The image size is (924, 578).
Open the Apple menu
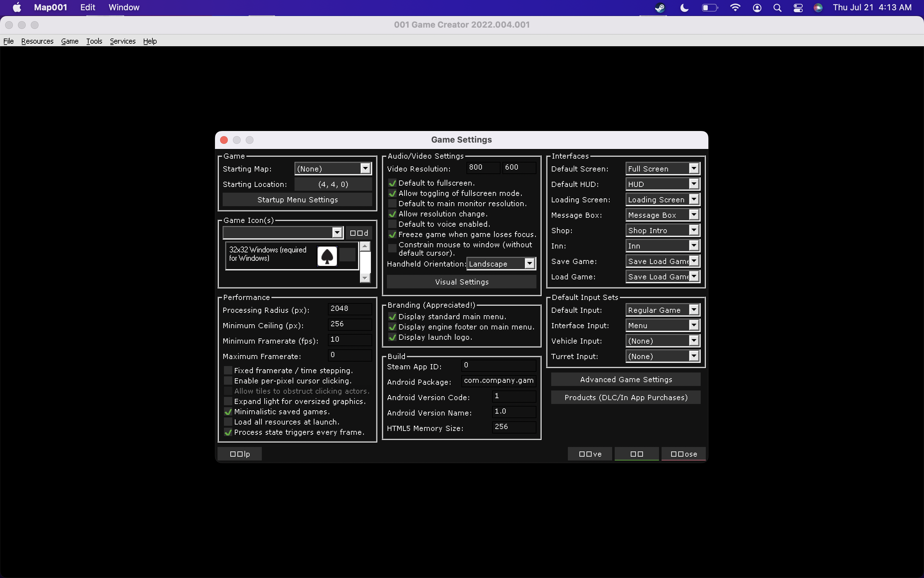(x=17, y=7)
